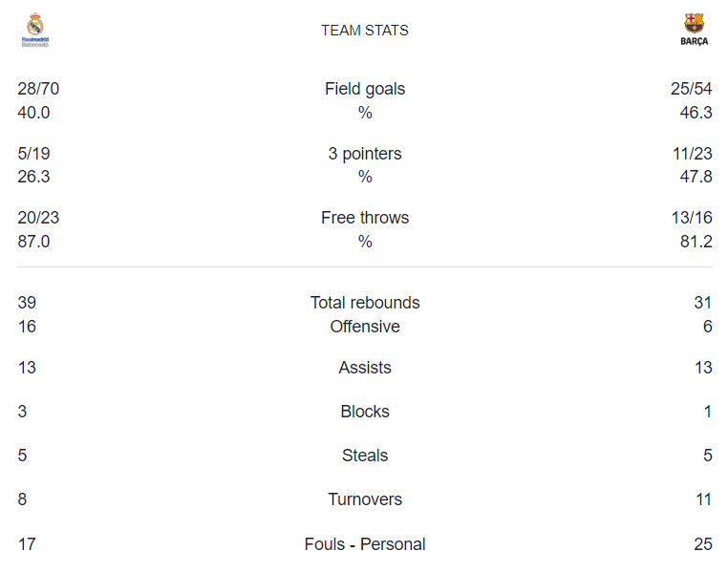Select the Total rebounds label
728x573 pixels.
pyautogui.click(x=365, y=303)
